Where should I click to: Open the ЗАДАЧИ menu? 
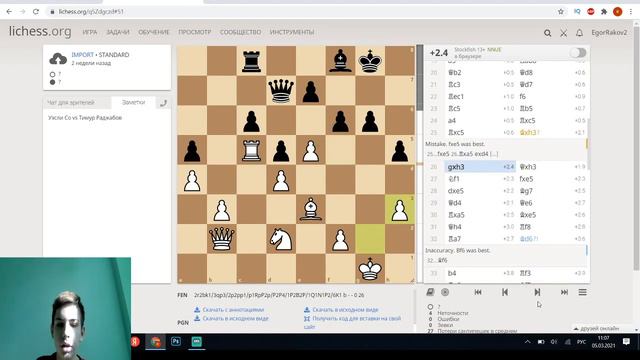pyautogui.click(x=118, y=32)
